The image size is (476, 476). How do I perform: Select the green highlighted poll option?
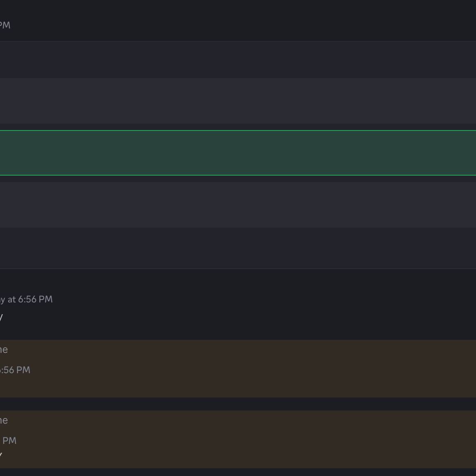238,153
